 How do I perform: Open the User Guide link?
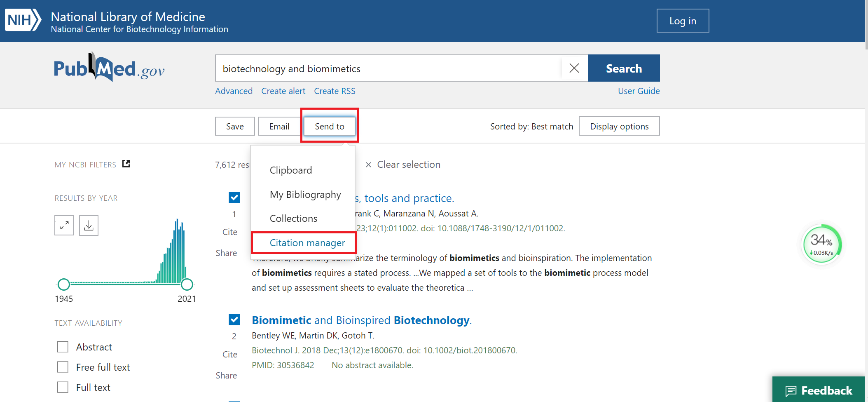point(639,91)
